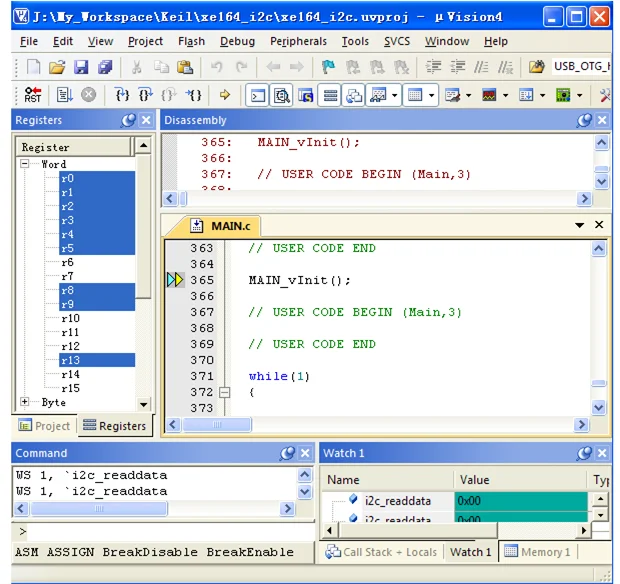Screen dimensions: 620x584
Task: Click the Register column header
Action: point(73,147)
